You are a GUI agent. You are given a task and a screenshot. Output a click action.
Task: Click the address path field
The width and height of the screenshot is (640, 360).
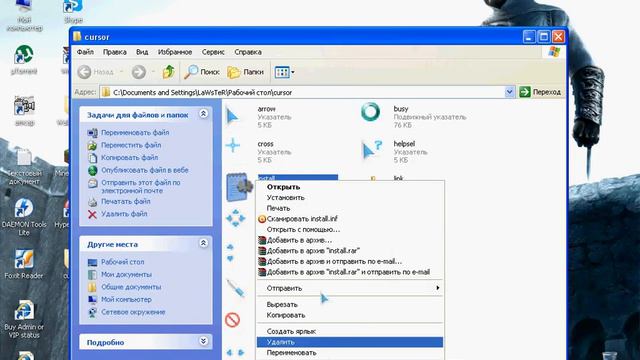302,92
